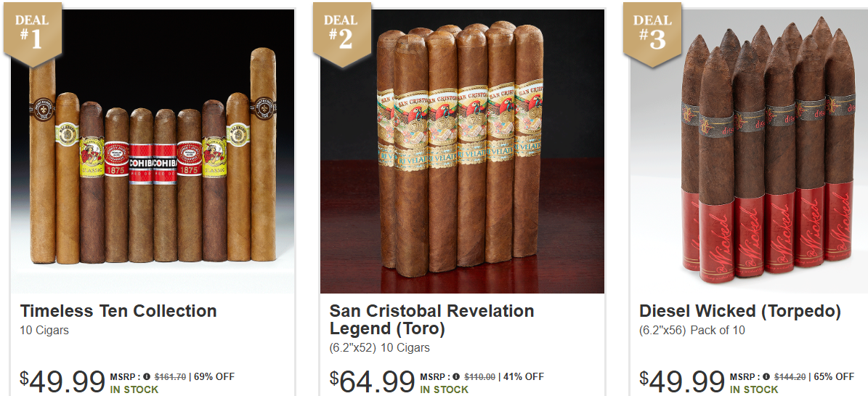Click the $49.99 price of Diesel Wicked
The height and width of the screenshot is (396, 868).
click(x=682, y=381)
